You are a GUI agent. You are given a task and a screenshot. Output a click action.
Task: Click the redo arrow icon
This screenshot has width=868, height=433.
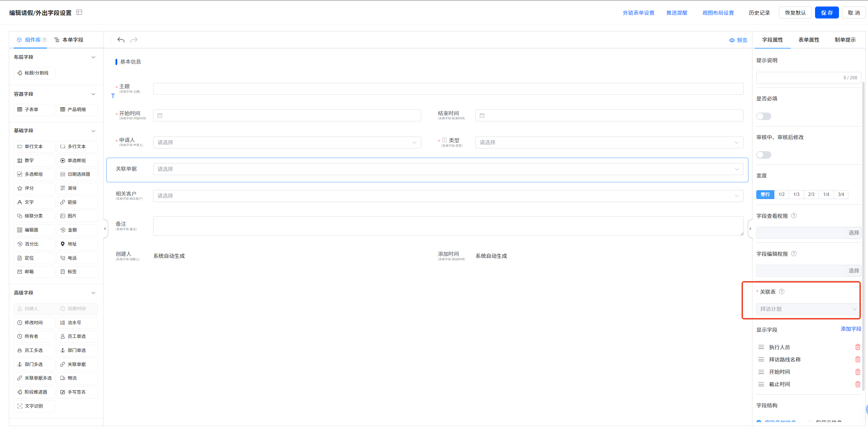(x=134, y=40)
